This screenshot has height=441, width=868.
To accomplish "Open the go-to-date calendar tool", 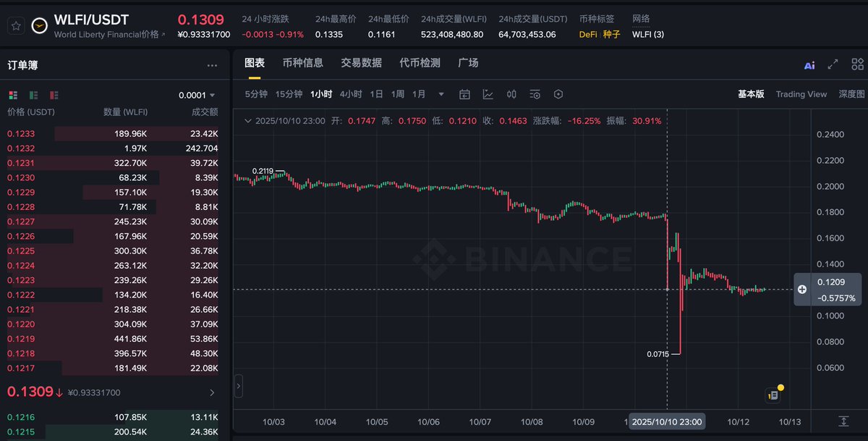I will (465, 94).
